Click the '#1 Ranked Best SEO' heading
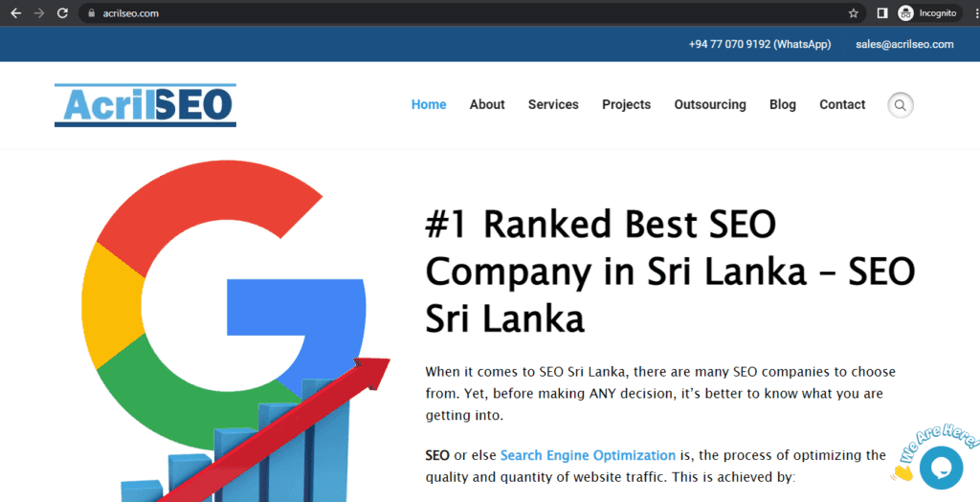 [670, 271]
